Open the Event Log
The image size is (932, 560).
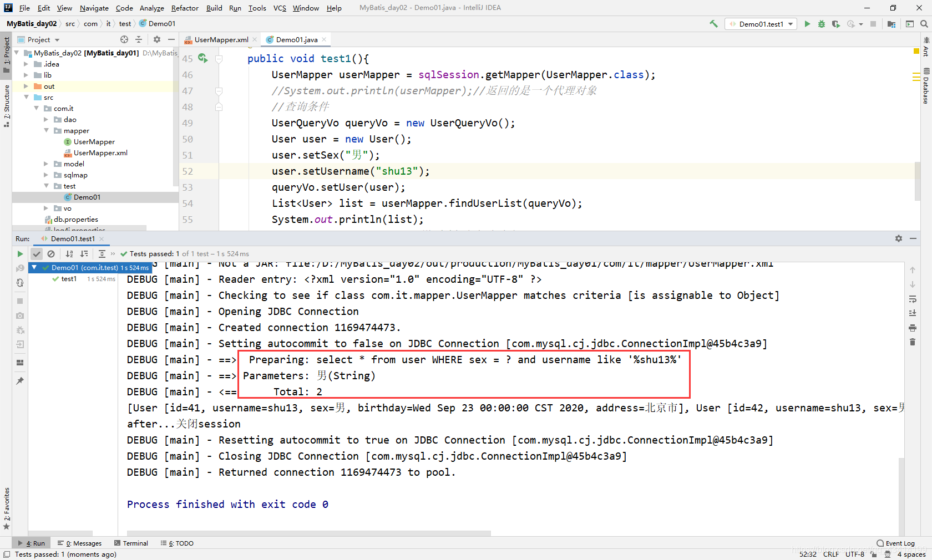[x=895, y=543]
